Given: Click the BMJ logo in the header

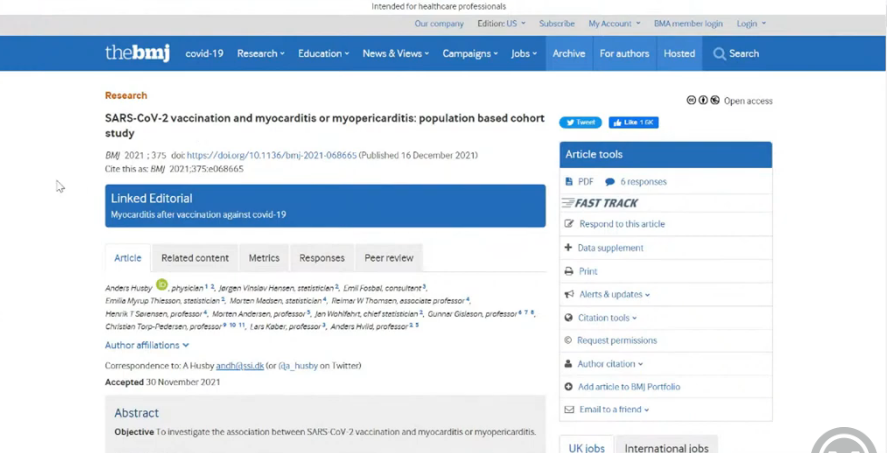Looking at the screenshot, I should [137, 53].
